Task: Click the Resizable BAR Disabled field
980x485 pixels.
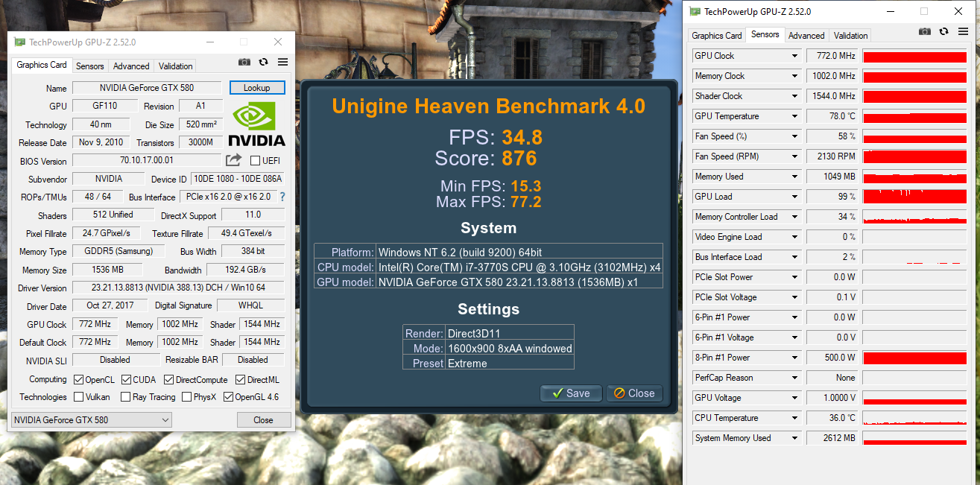Action: (x=253, y=360)
